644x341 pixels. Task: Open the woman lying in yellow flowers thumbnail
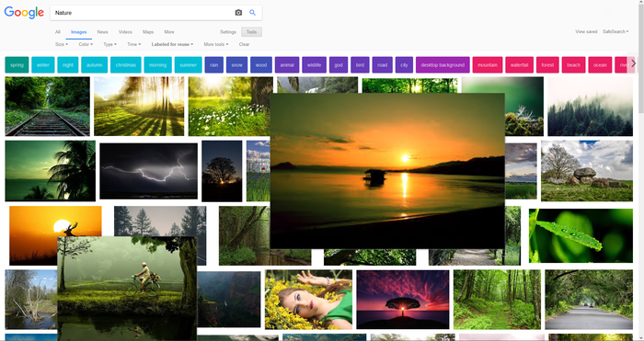click(x=308, y=299)
